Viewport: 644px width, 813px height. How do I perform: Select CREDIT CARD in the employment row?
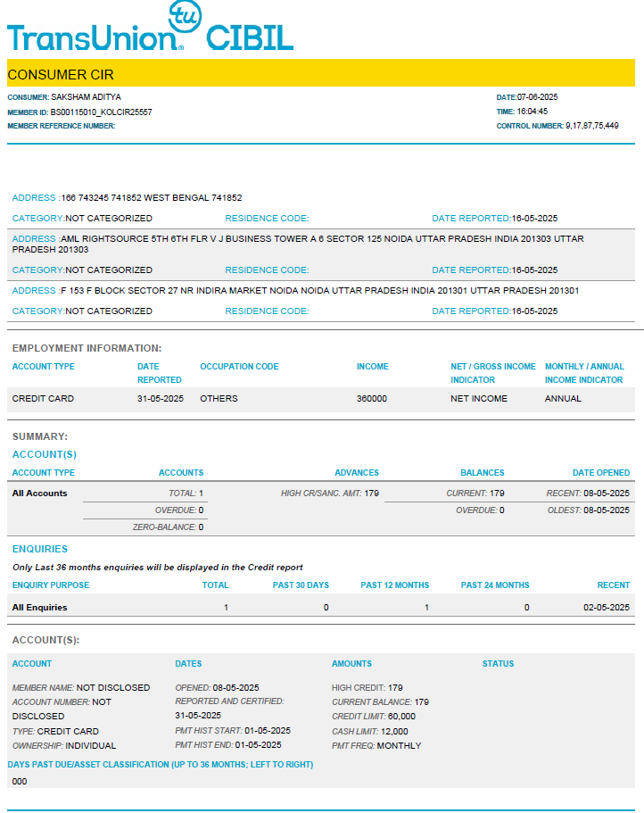click(x=43, y=398)
